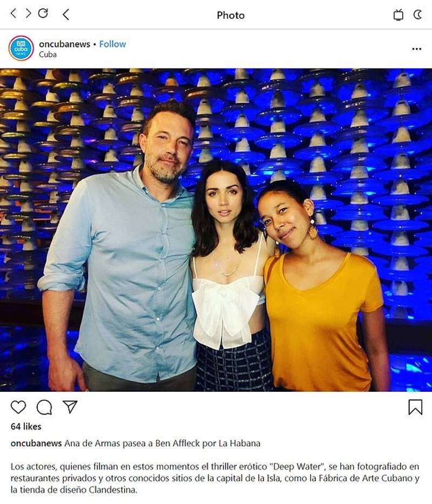Image resolution: width=432 pixels, height=504 pixels.
Task: Open comments with the speech bubble icon
Action: click(x=44, y=407)
